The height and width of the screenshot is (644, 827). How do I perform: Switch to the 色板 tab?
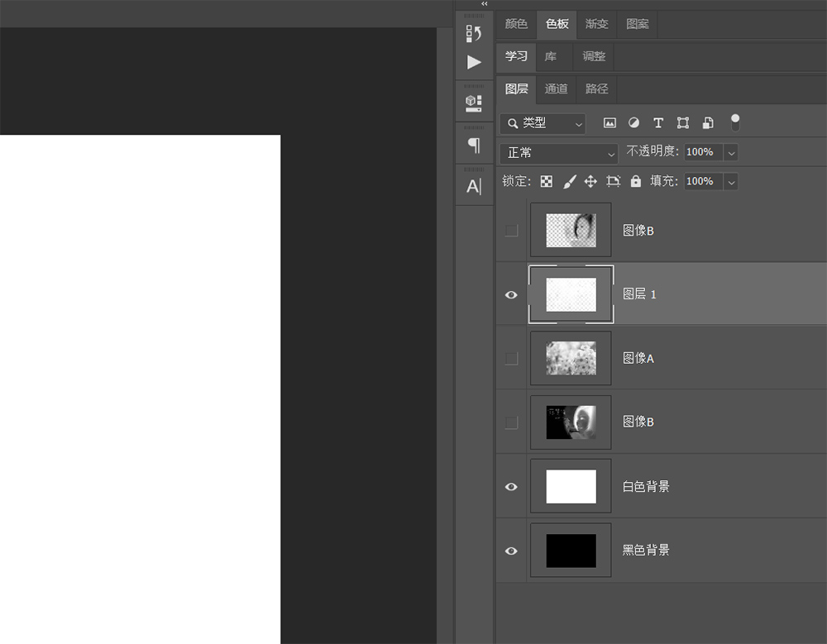pyautogui.click(x=557, y=24)
